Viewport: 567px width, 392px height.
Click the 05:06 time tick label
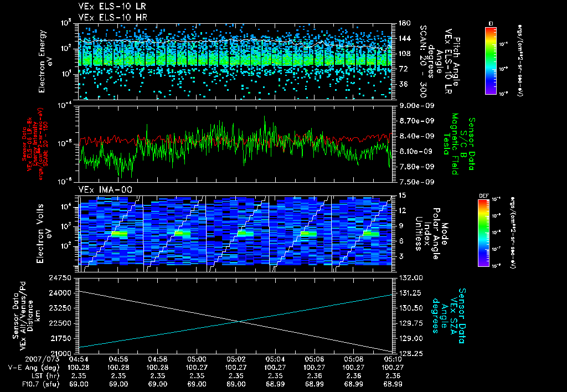click(315, 359)
